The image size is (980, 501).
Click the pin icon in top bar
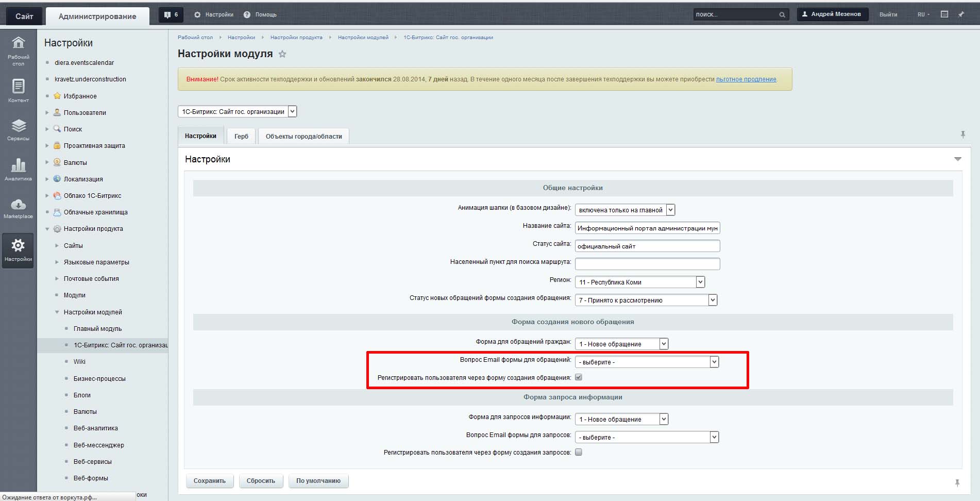(961, 14)
